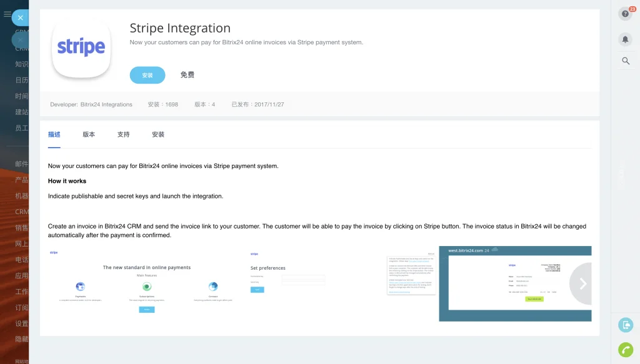Screen dimensions: 640x364
Task: Open 网上 item in left sidebar
Action: coord(21,243)
